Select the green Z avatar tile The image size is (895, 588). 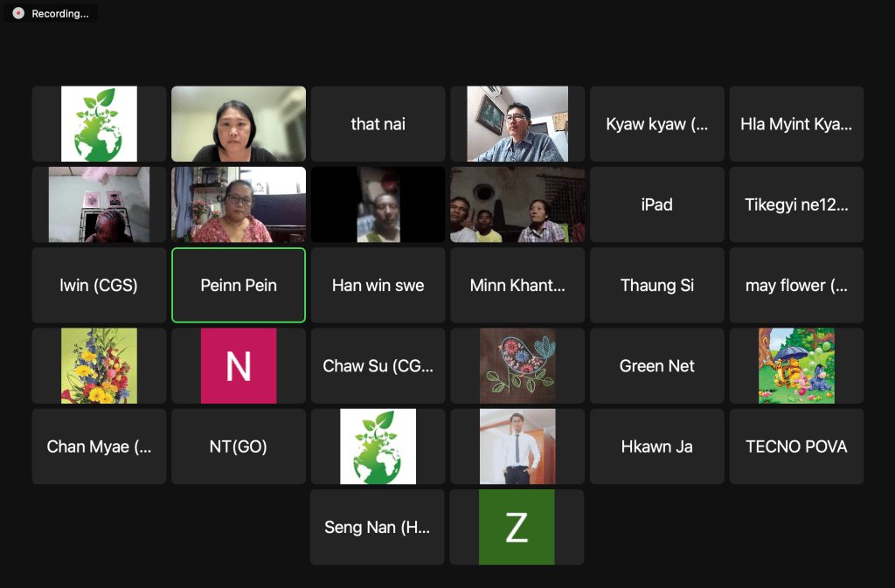[x=517, y=527]
